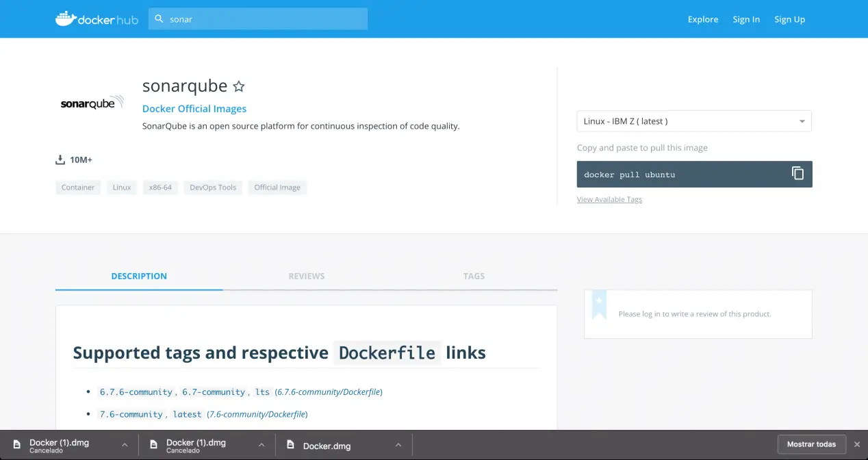Click the x86-64 tag chip

pos(160,187)
